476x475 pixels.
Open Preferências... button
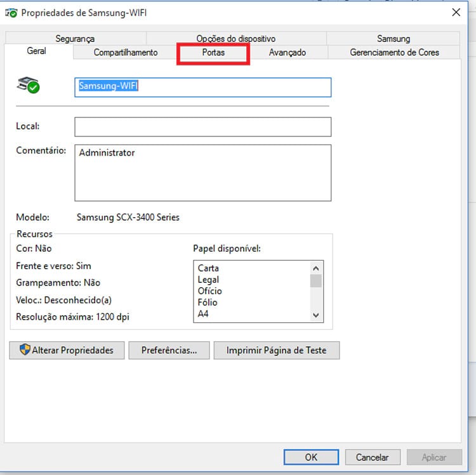click(169, 350)
